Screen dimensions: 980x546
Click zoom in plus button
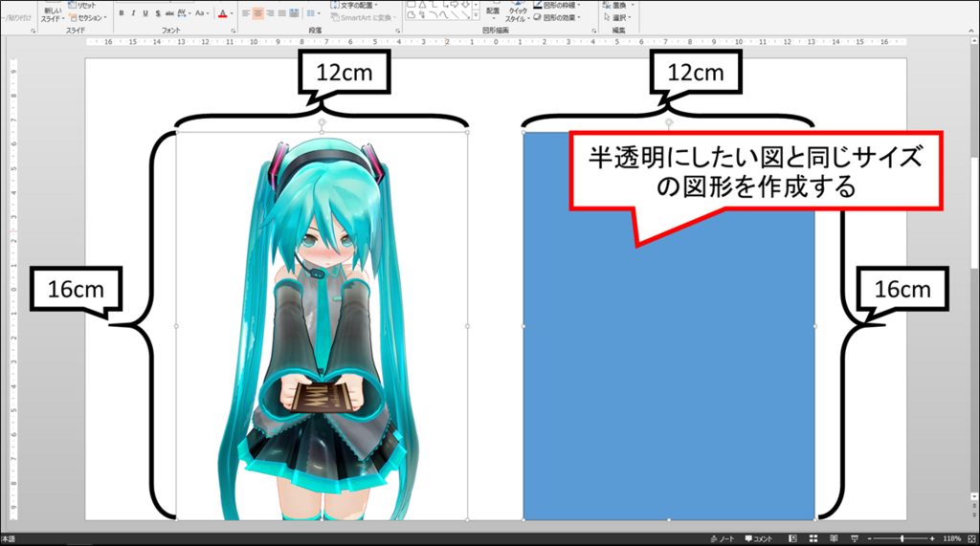(932, 538)
